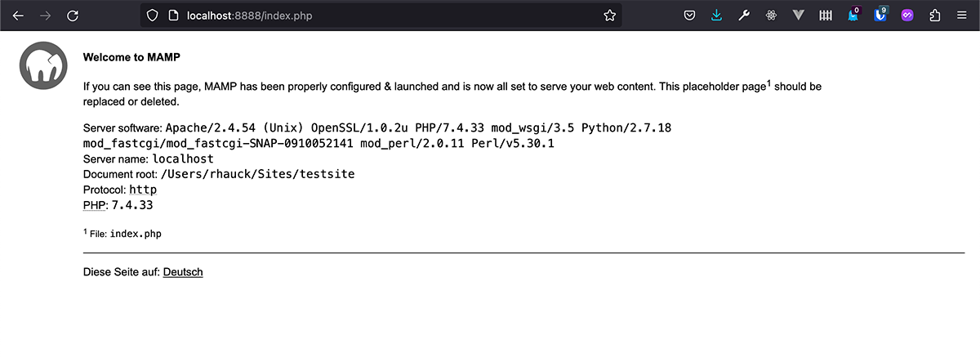Reload the MAMP welcome page
The image size is (980, 362).
coord(73,15)
